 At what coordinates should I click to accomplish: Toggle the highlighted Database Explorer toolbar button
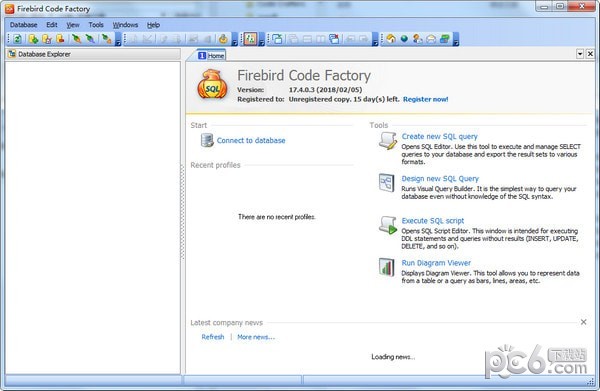pyautogui.click(x=250, y=39)
